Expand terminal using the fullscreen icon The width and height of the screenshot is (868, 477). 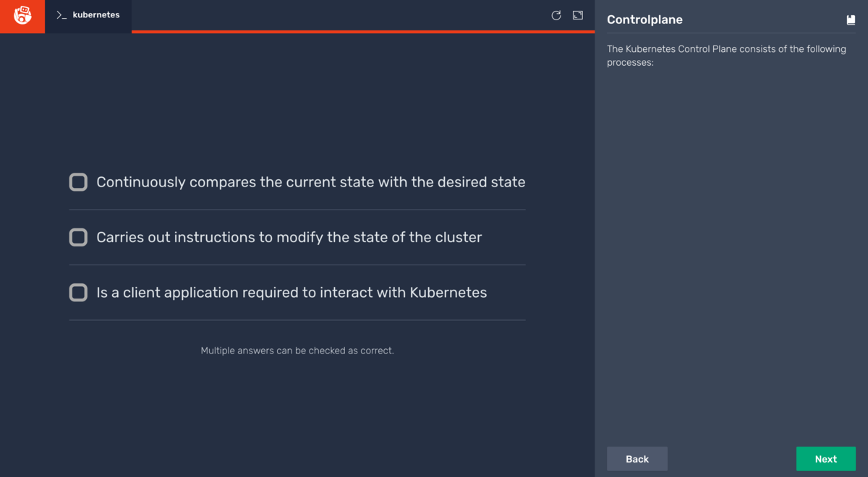pos(578,15)
